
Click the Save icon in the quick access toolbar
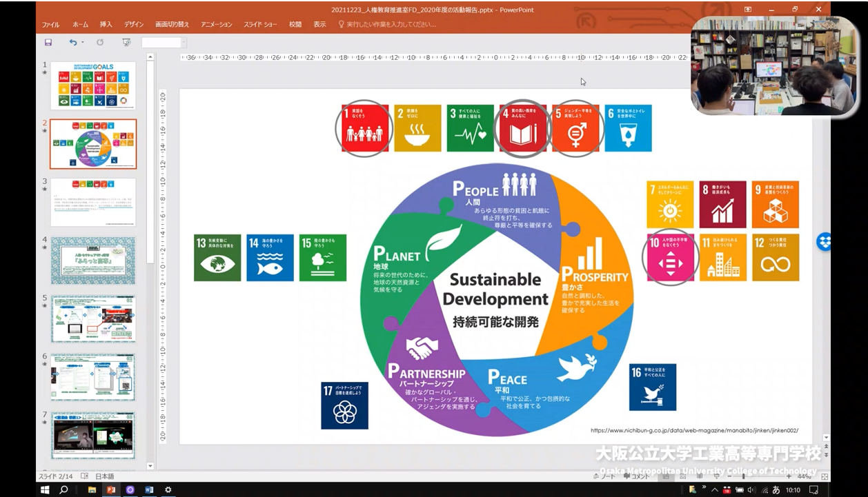coord(48,42)
